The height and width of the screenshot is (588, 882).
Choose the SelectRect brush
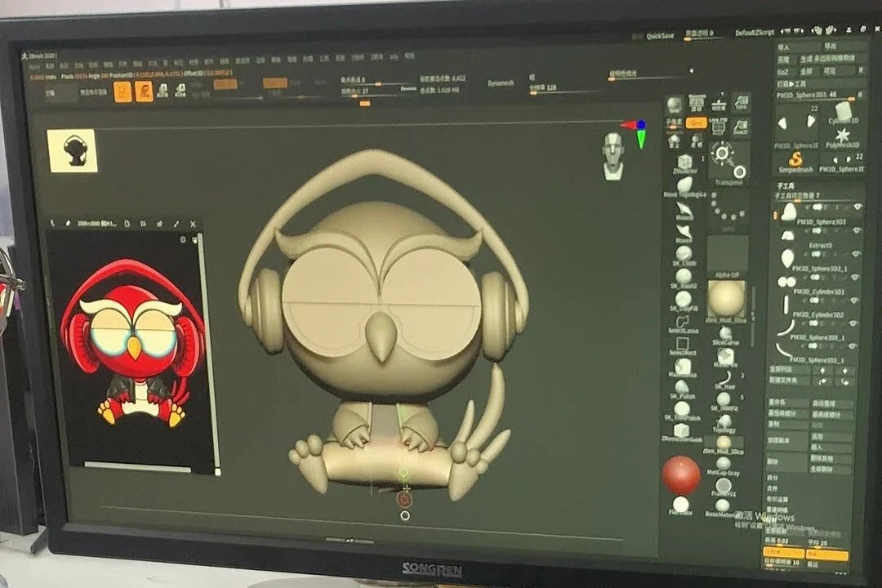point(683,344)
